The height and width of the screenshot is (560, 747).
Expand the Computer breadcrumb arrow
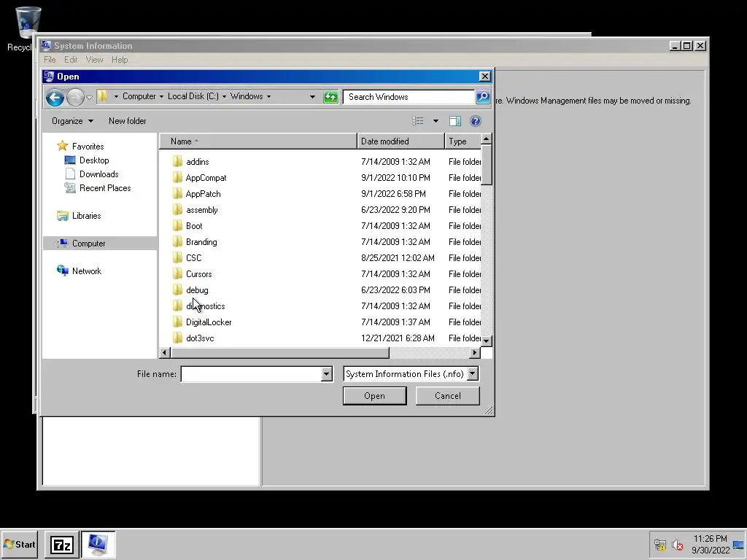[161, 97]
